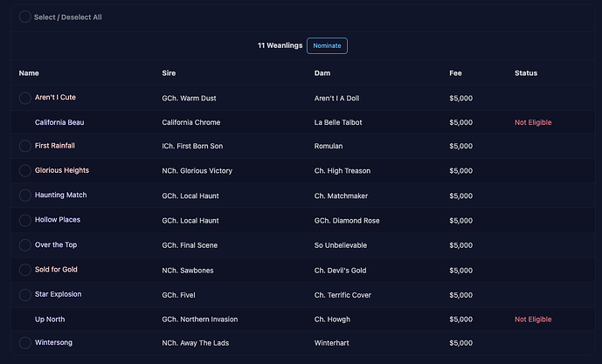Click the Status column header
This screenshot has width=602, height=364.
pos(526,72)
